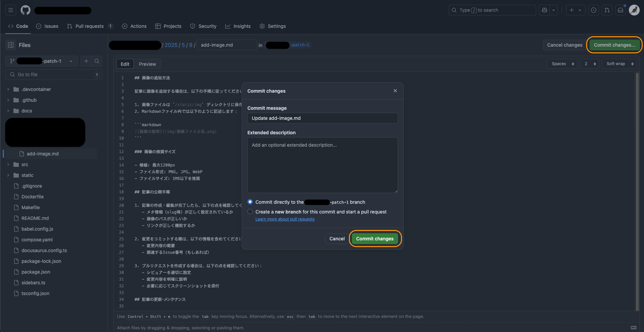Open the hamburger navigation menu
This screenshot has height=332, width=644.
(11, 10)
